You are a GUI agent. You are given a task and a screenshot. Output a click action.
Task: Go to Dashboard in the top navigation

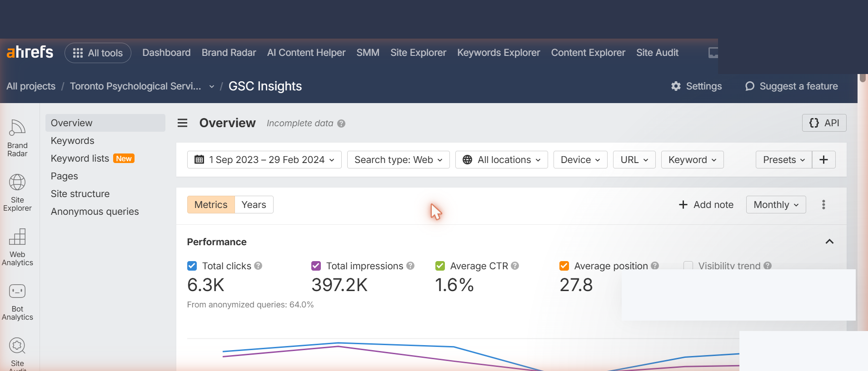point(166,53)
